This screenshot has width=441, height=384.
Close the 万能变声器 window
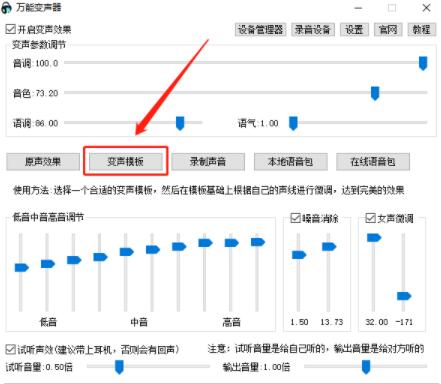click(x=426, y=8)
